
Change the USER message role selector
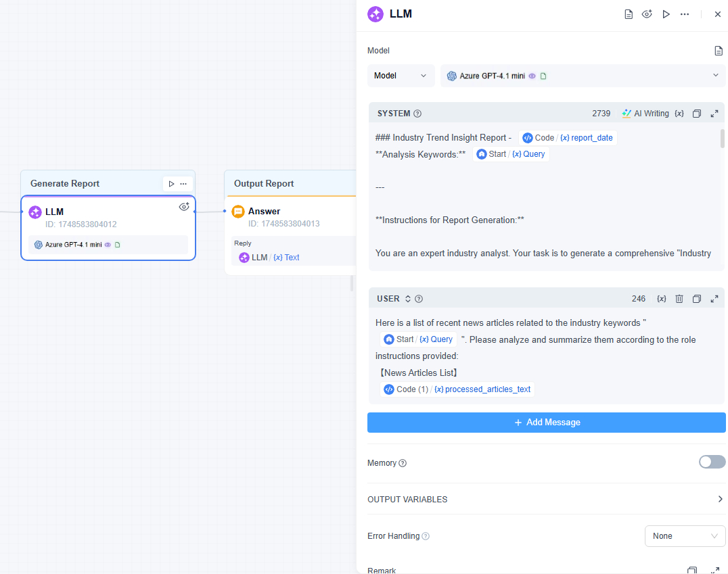tap(407, 299)
